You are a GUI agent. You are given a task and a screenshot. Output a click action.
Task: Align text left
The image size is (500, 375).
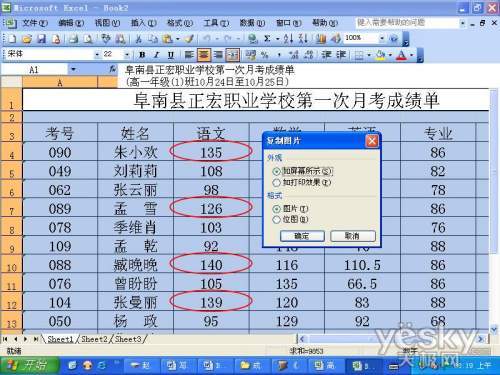pos(189,55)
